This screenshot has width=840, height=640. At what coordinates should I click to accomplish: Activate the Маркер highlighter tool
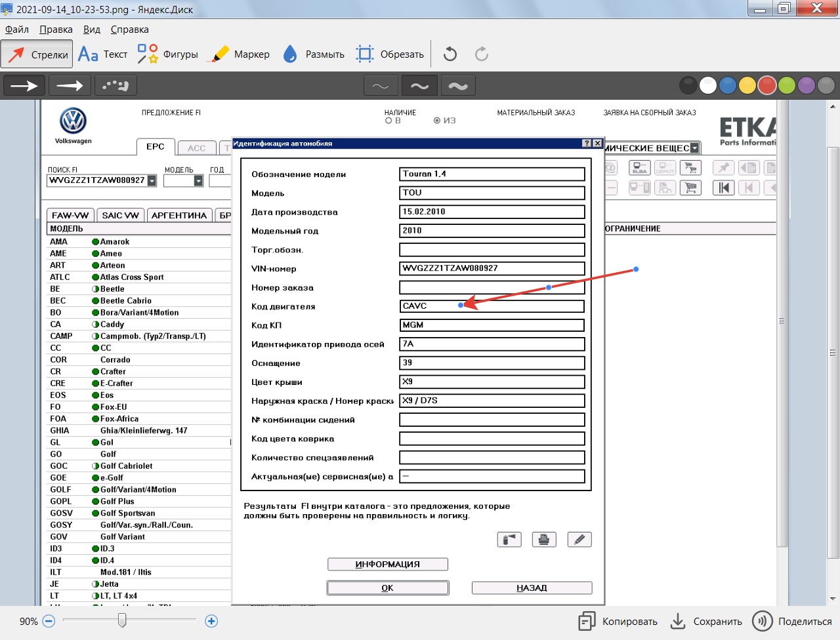pos(239,54)
